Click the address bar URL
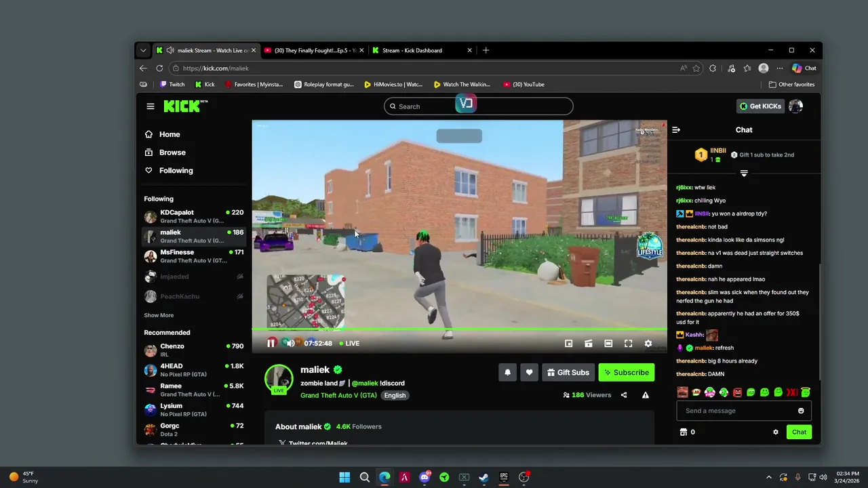868x488 pixels. click(216, 68)
